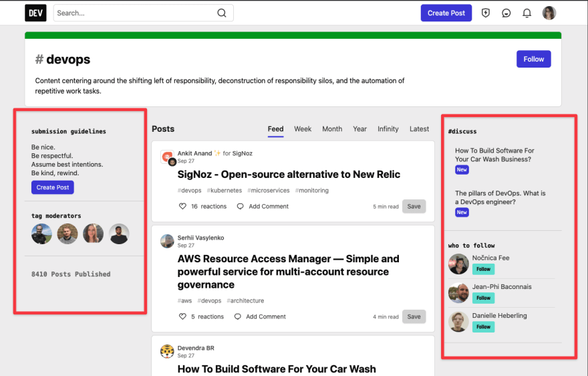Open Car Wash Business discussion in sidebar
Viewport: 588px width, 376px height.
pyautogui.click(x=494, y=155)
